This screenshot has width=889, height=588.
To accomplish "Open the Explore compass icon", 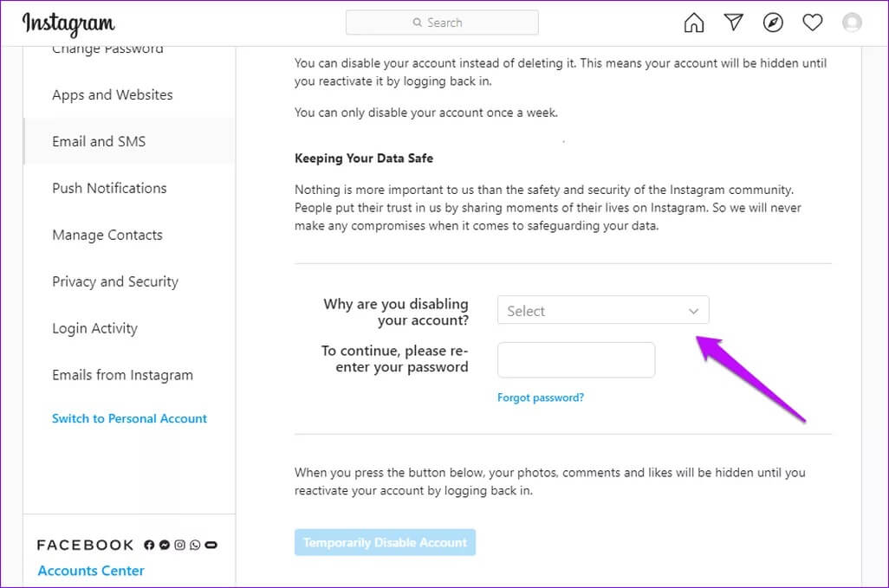I will tap(773, 23).
